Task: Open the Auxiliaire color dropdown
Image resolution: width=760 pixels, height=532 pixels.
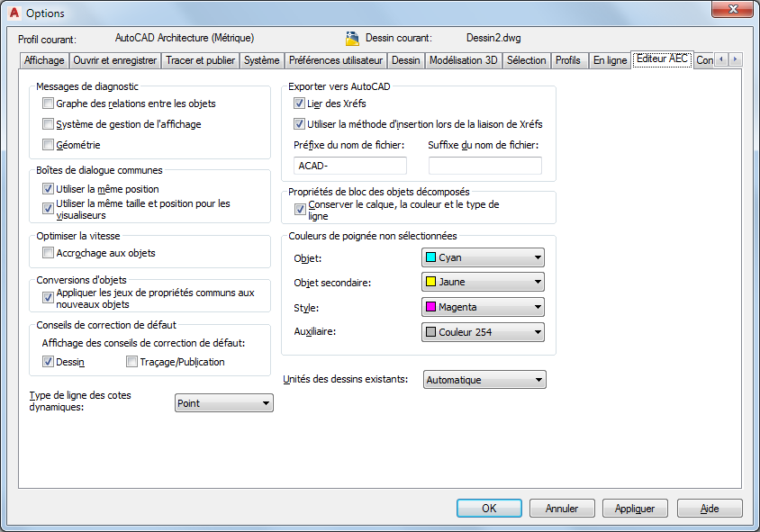Action: 483,332
